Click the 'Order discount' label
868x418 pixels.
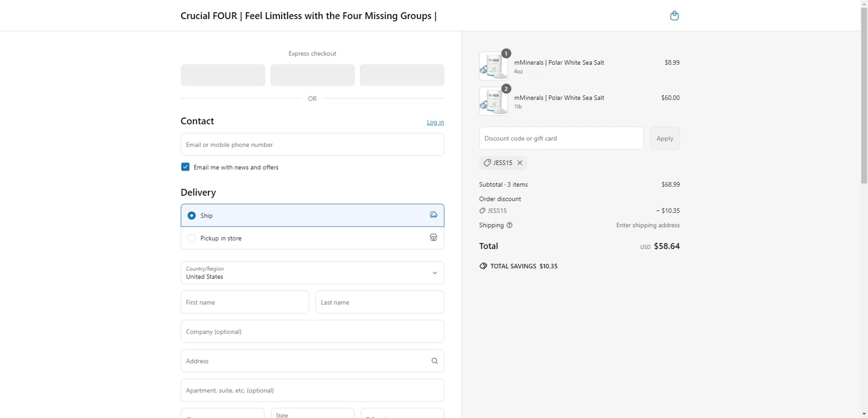(x=500, y=199)
